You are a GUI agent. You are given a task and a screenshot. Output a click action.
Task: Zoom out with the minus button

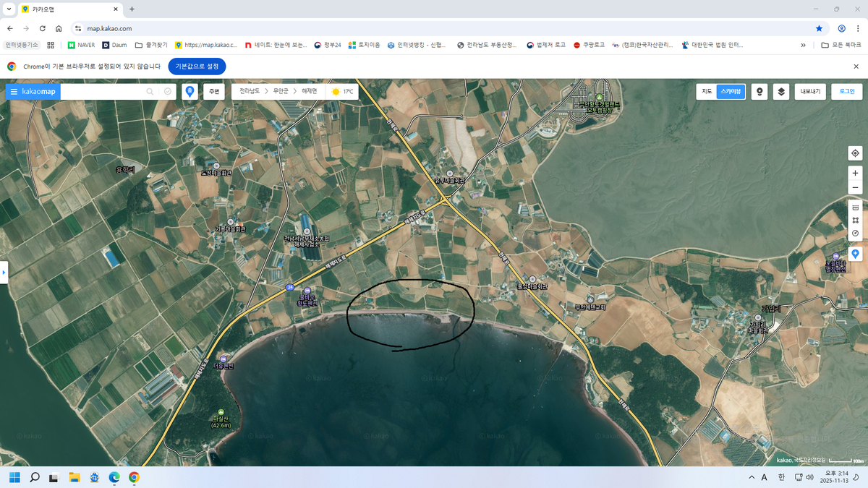[x=855, y=188]
